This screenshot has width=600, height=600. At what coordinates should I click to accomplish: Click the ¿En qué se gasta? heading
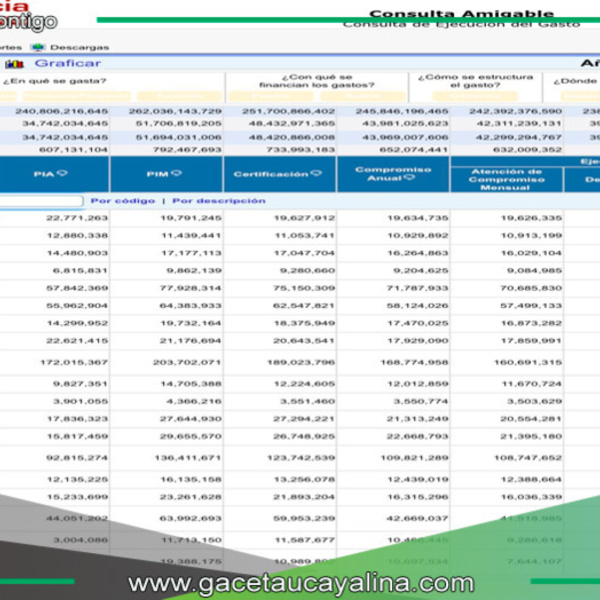(55, 81)
